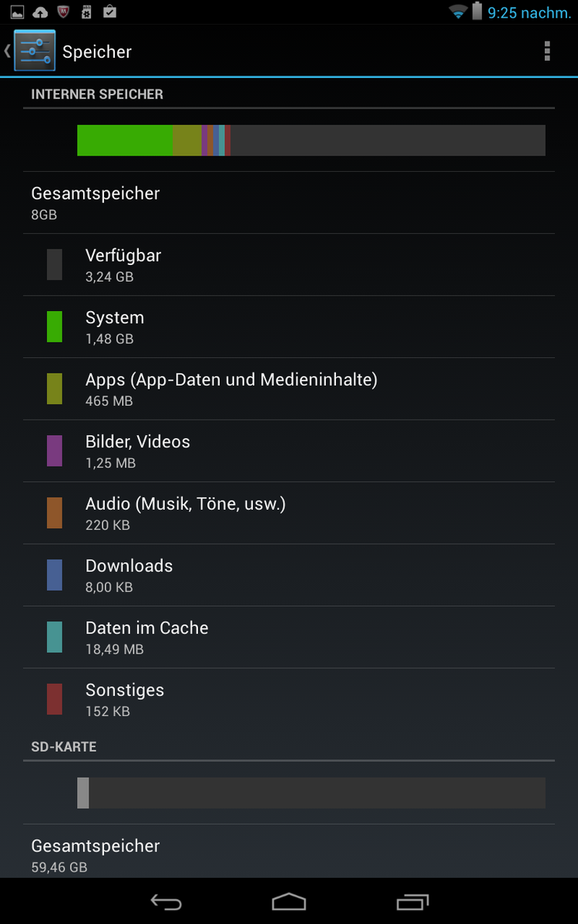Image resolution: width=578 pixels, height=924 pixels.
Task: Open the recent apps switcher
Action: coord(412,902)
